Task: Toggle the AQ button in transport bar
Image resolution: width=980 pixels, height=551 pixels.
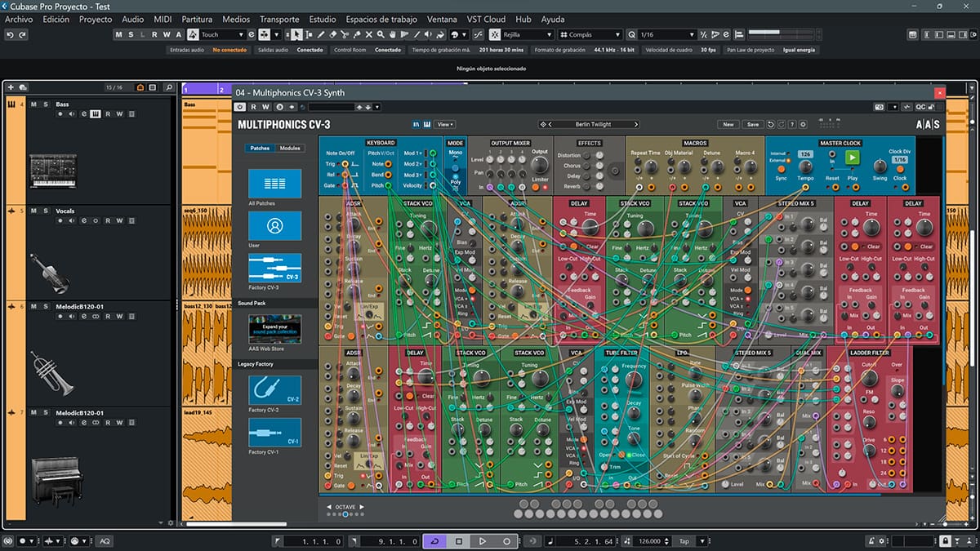Action: click(105, 541)
